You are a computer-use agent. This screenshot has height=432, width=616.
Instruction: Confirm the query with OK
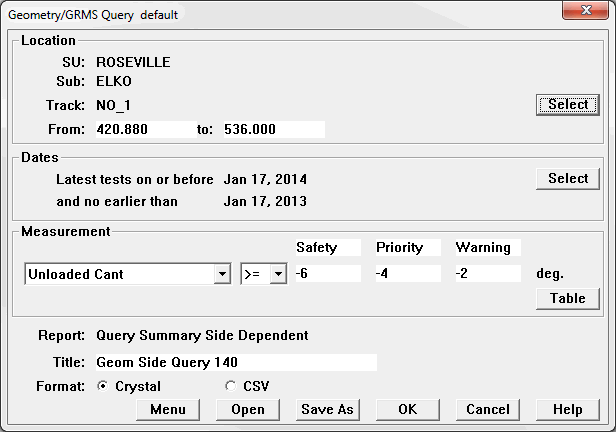click(x=408, y=409)
